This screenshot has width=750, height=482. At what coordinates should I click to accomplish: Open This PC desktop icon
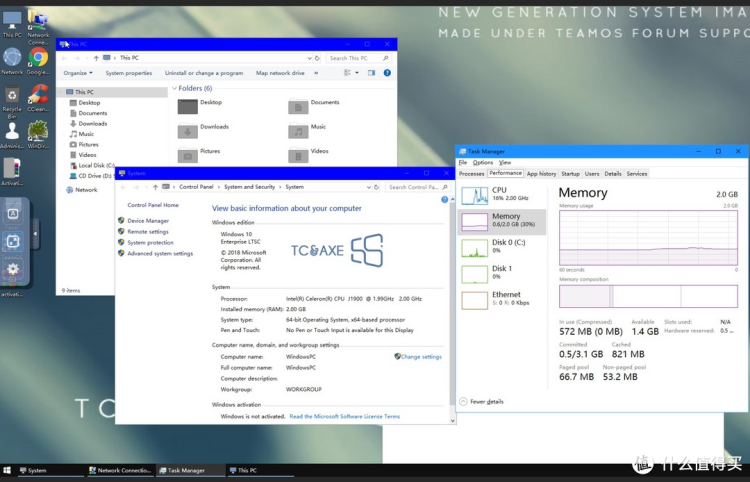pos(12,24)
